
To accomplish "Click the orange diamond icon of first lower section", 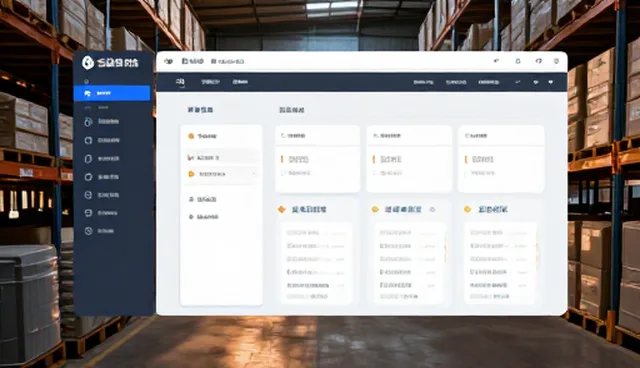I will click(282, 209).
